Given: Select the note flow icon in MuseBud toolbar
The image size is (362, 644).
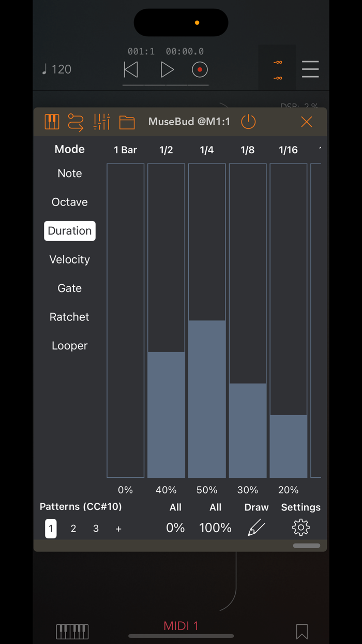Looking at the screenshot, I should point(76,122).
